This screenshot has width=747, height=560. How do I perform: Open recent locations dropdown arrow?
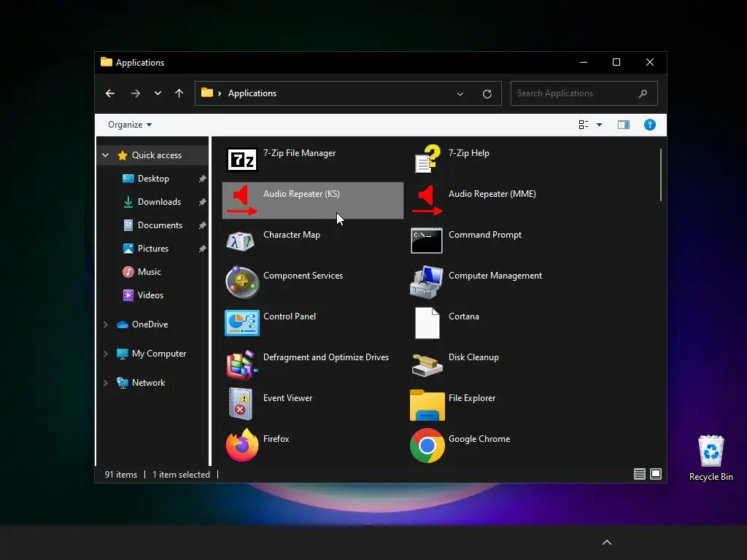click(158, 93)
